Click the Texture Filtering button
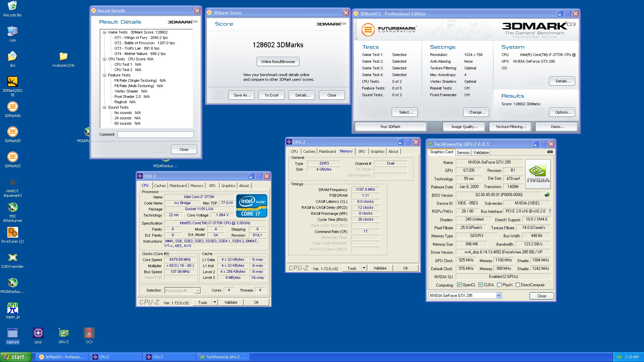This screenshot has height=362, width=644. pyautogui.click(x=511, y=127)
